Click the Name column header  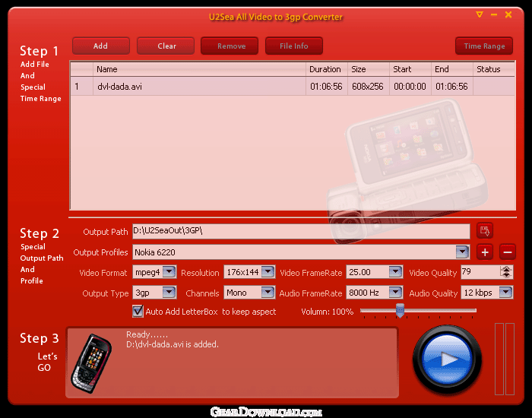[x=199, y=69]
